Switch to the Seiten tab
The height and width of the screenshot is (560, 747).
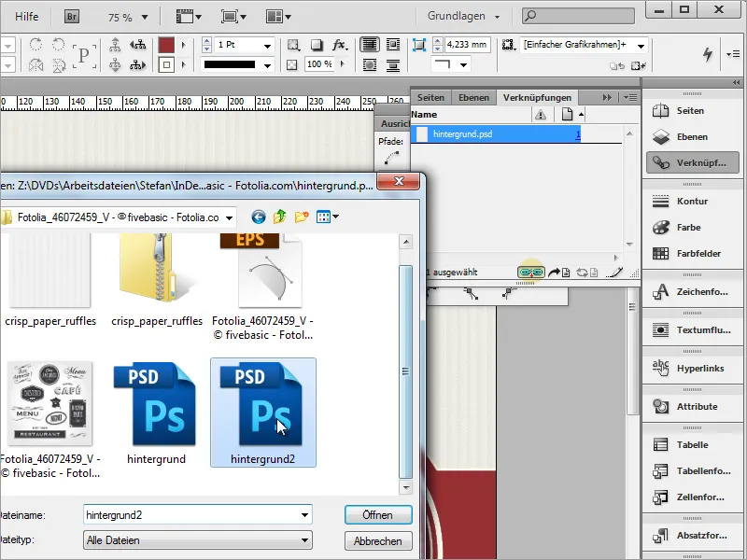click(x=430, y=98)
